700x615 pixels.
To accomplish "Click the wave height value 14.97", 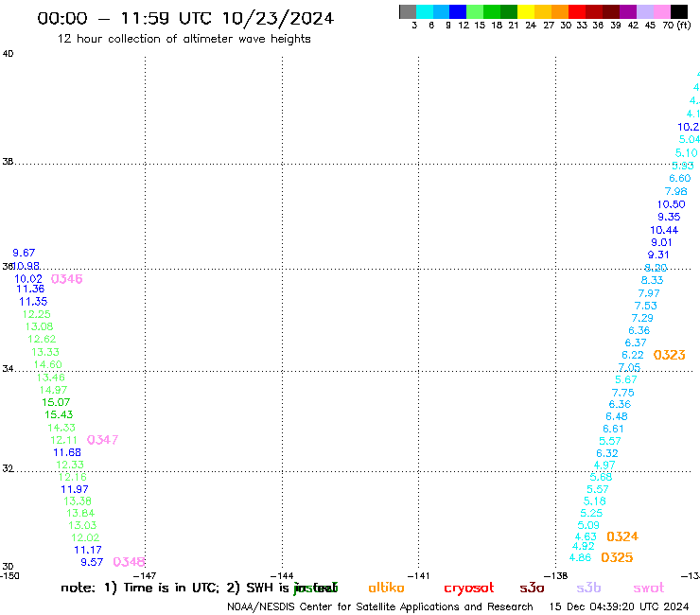I will pos(53,391).
